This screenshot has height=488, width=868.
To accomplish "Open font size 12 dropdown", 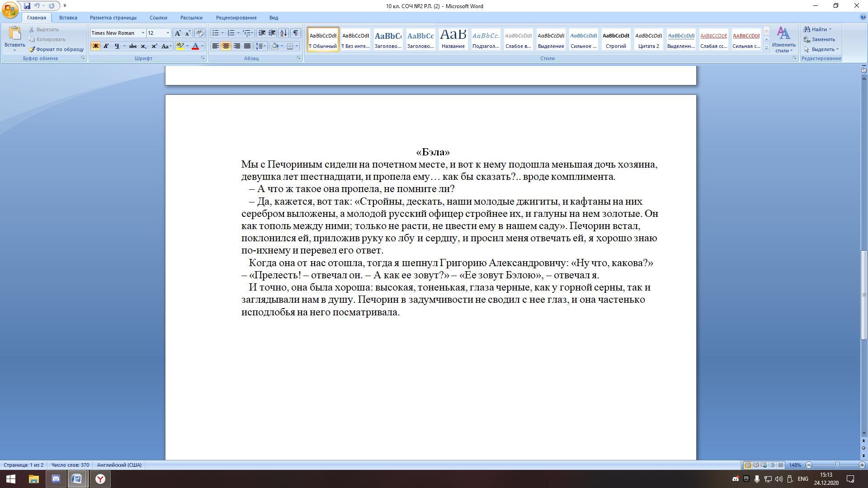I will 168,33.
